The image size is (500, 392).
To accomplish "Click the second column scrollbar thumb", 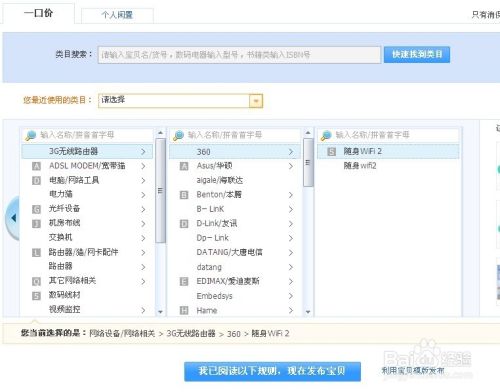I will pyautogui.click(x=308, y=163).
